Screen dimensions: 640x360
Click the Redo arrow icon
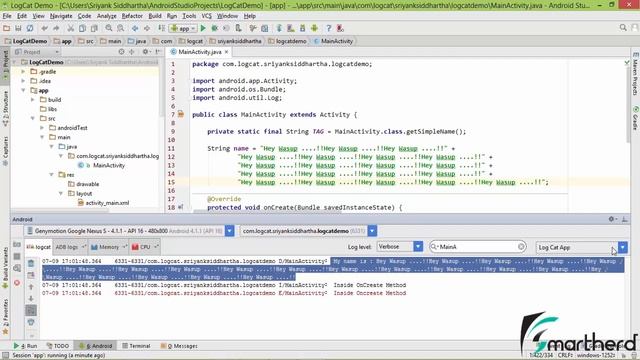[x=56, y=28]
